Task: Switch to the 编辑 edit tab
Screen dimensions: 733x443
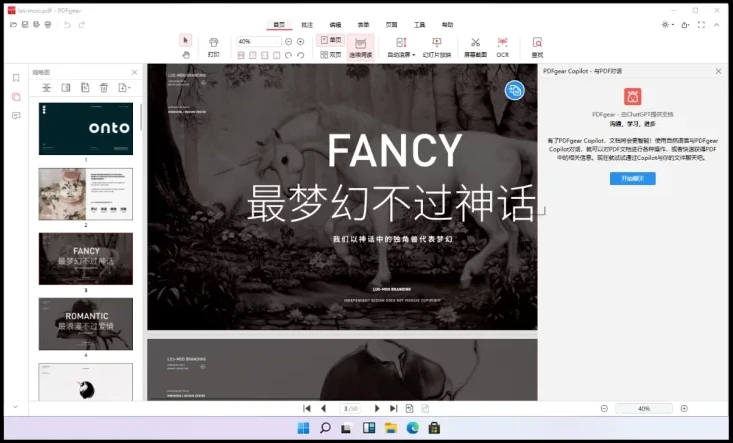Action: click(x=335, y=25)
